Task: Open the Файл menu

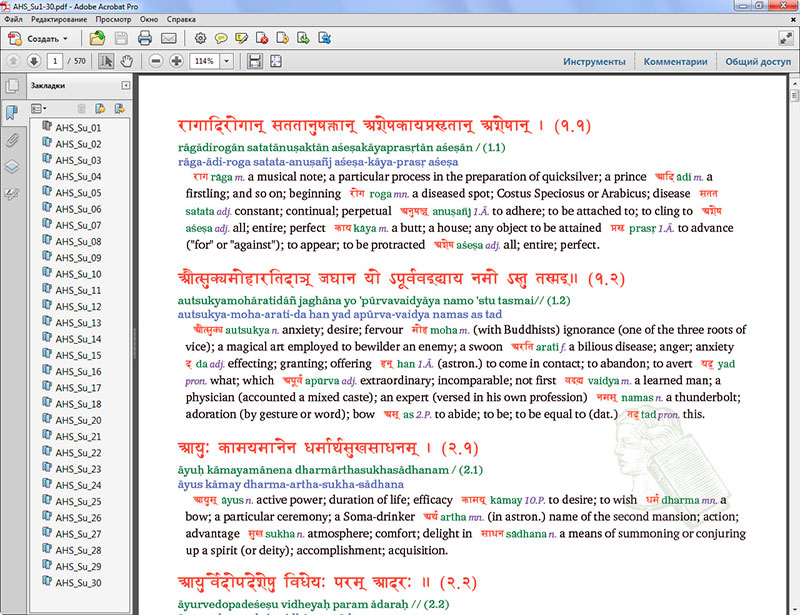Action: [13, 19]
